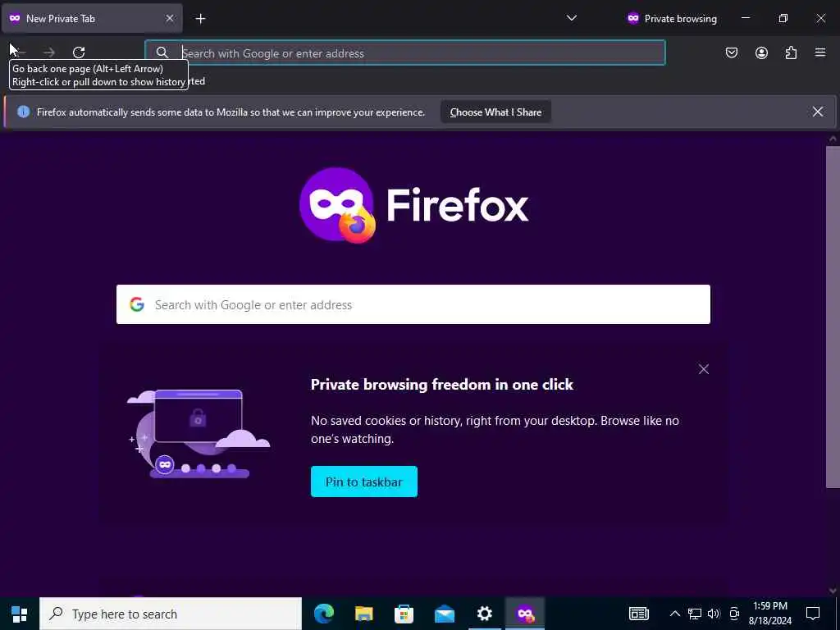Click the network status tray icon

[x=695, y=614]
